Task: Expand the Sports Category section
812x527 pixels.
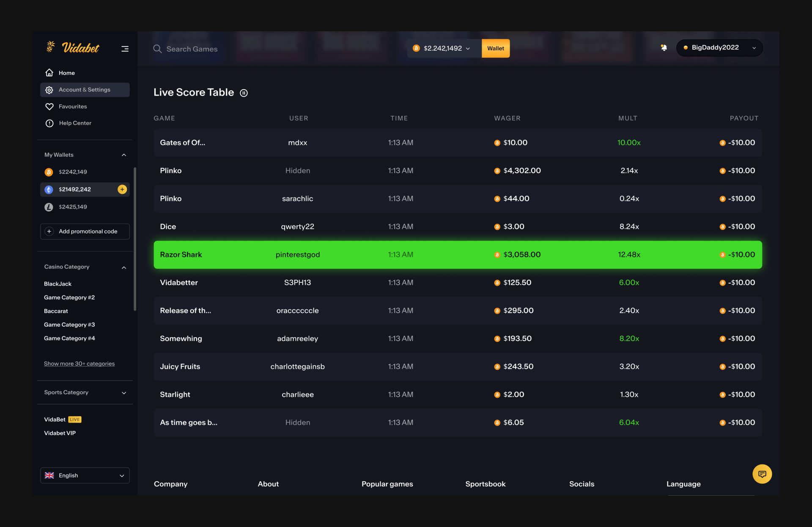Action: (124, 393)
